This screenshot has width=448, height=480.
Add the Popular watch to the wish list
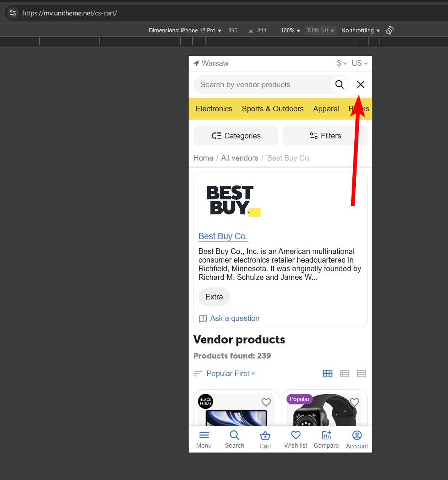coord(354,402)
